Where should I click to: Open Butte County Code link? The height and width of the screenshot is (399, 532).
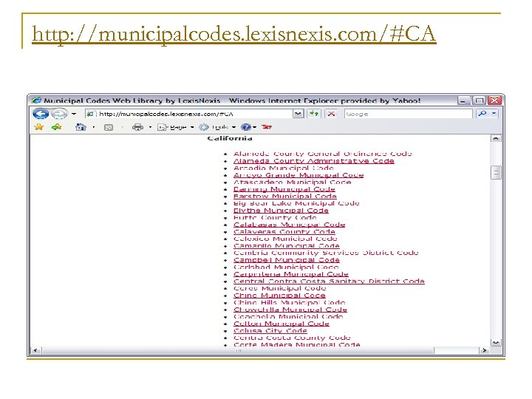(275, 217)
